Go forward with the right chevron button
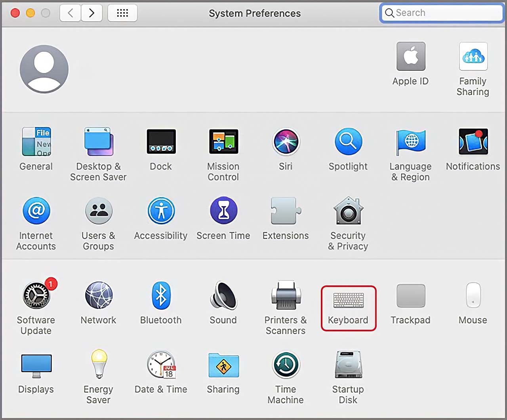Viewport: 507px width, 420px height. [92, 13]
